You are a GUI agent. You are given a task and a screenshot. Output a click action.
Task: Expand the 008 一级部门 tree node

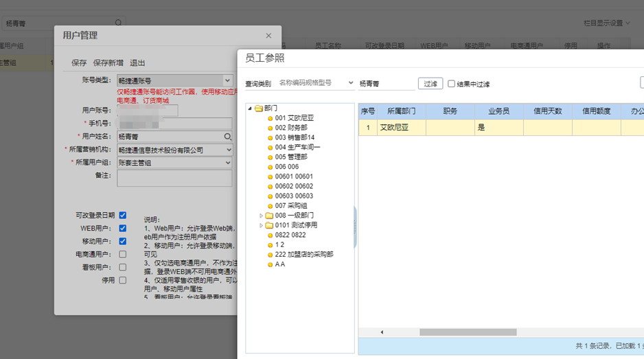coord(261,215)
